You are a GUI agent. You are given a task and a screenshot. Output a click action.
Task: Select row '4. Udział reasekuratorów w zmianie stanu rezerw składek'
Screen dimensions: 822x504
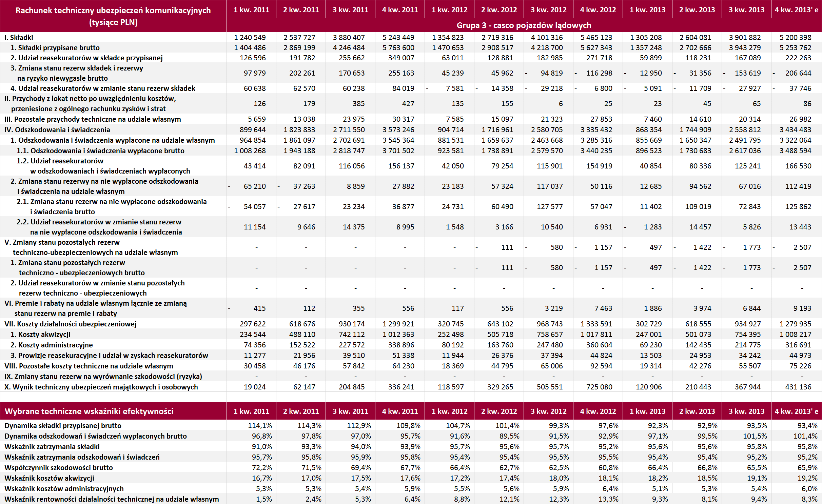pos(103,88)
